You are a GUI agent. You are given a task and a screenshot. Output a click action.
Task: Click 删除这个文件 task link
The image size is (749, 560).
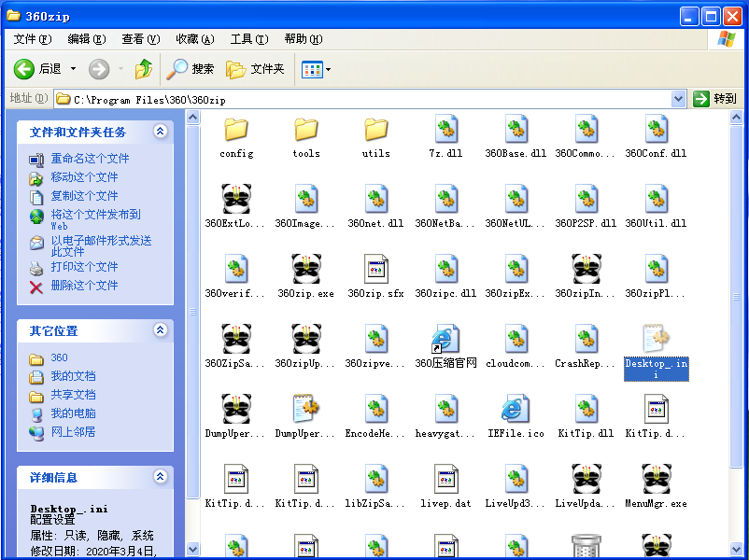(x=84, y=286)
